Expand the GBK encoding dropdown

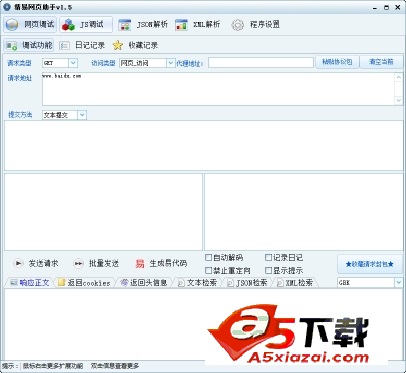[x=398, y=283]
